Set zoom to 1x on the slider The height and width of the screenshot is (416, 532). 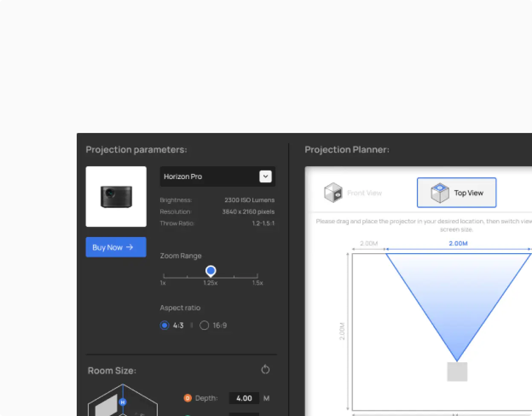point(164,276)
